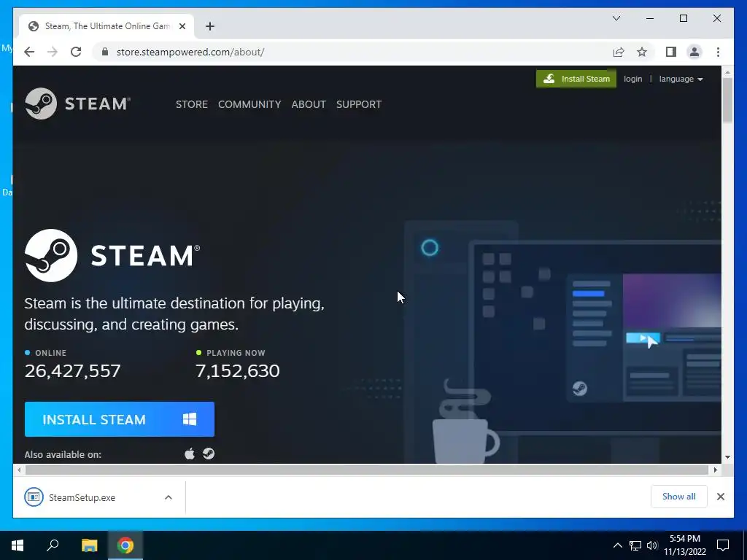Click the large Steam logo above the tagline
Image resolution: width=747 pixels, height=560 pixels.
tap(112, 255)
